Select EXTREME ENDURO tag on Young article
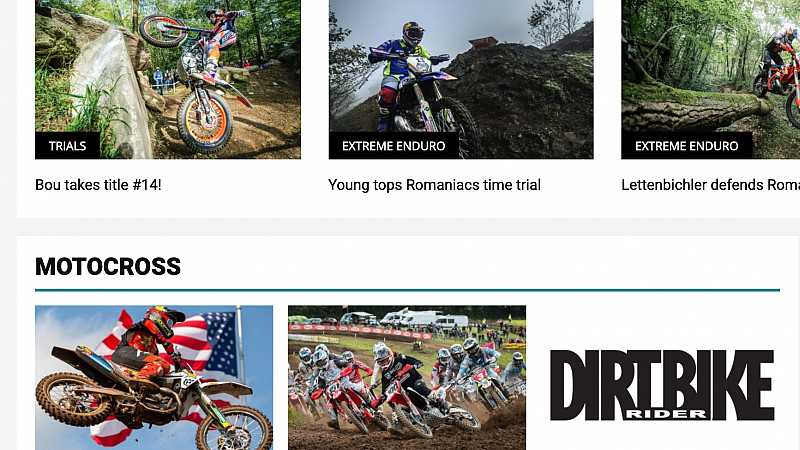The width and height of the screenshot is (800, 450). [x=393, y=146]
